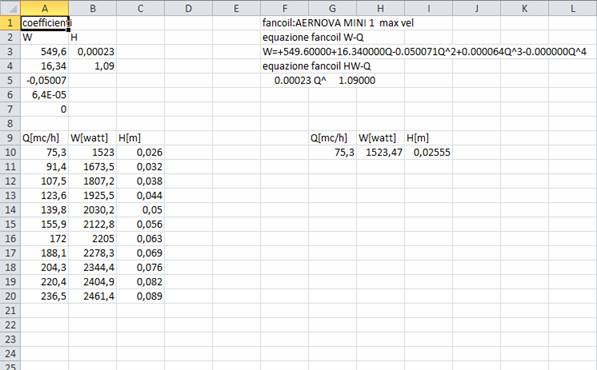This screenshot has height=370, width=597.
Task: Select row 9 header
Action: [10, 138]
